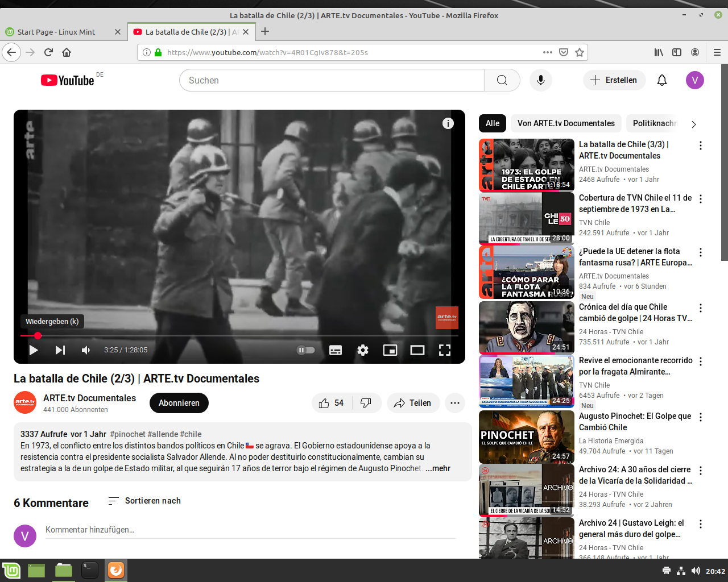Enter fullscreen mode
This screenshot has width=728, height=582.
click(445, 350)
